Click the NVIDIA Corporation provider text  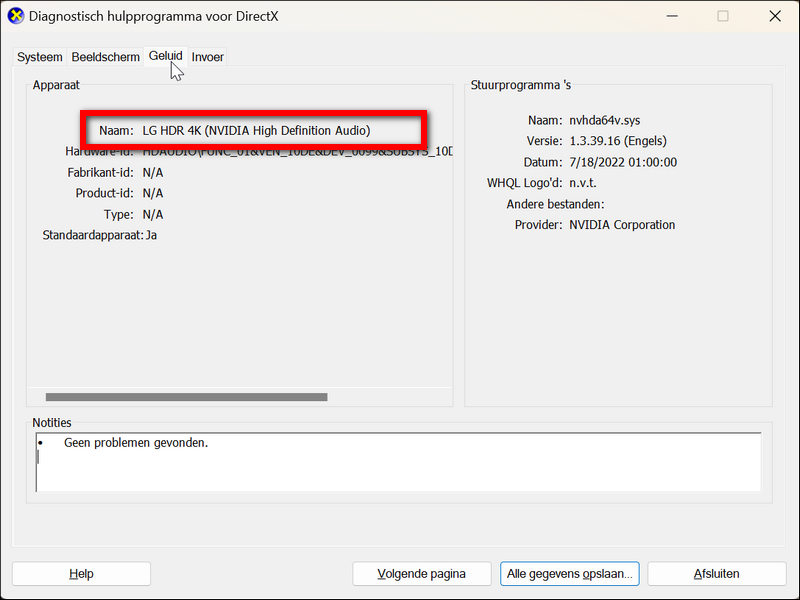click(x=622, y=225)
